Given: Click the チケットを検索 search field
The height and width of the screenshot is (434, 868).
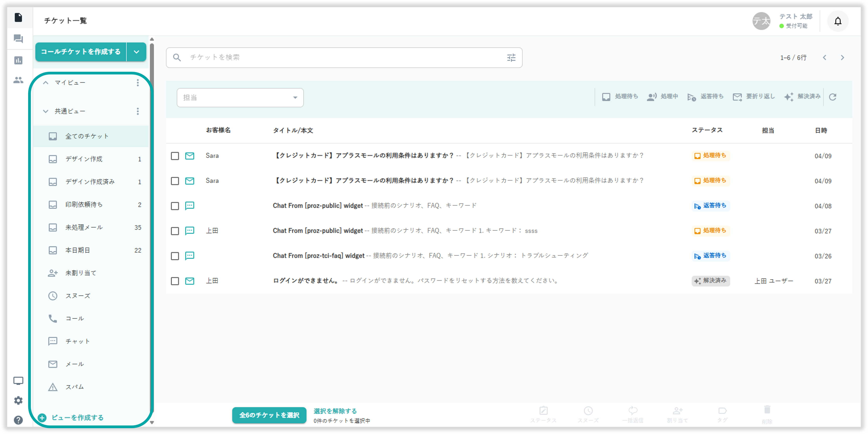Looking at the screenshot, I should [x=337, y=58].
